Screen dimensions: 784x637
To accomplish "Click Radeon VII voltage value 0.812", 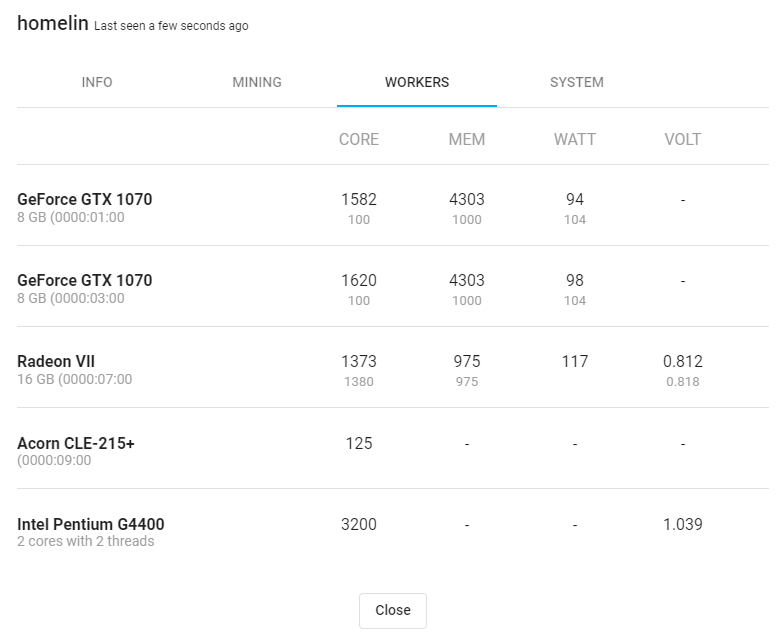I will [682, 362].
